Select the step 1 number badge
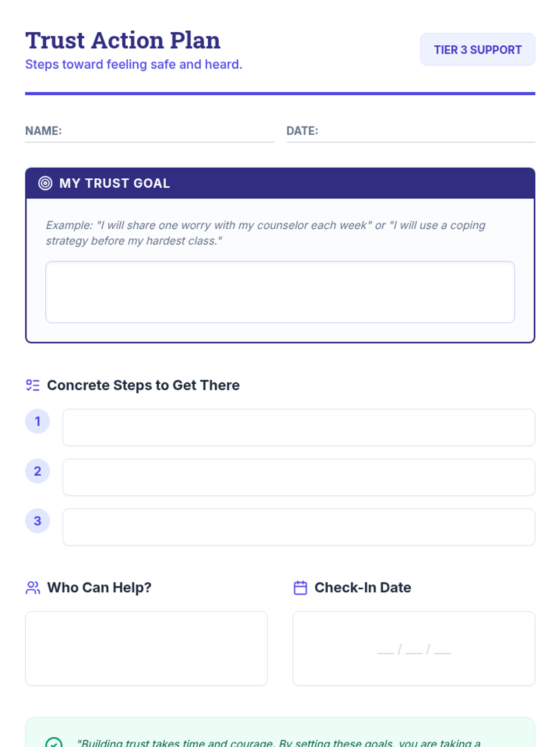Viewport: 560px width, 747px height. coord(37,421)
